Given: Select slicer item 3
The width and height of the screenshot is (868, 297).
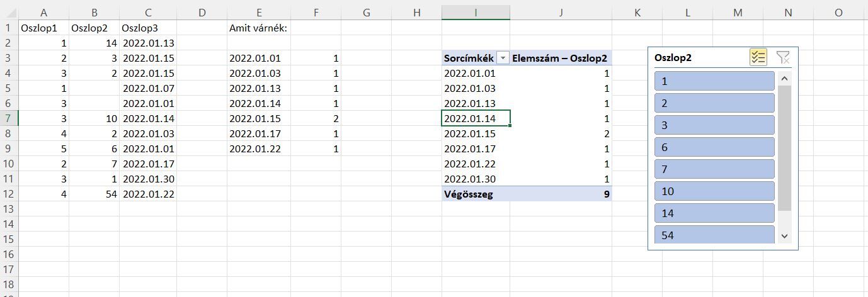Looking at the screenshot, I should (x=714, y=125).
